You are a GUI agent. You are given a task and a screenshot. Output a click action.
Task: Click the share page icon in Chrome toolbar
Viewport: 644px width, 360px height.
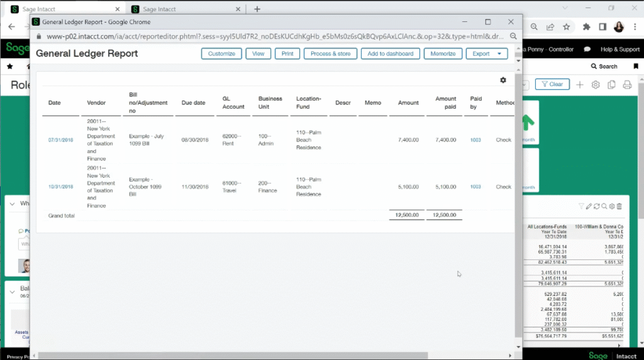[550, 26]
